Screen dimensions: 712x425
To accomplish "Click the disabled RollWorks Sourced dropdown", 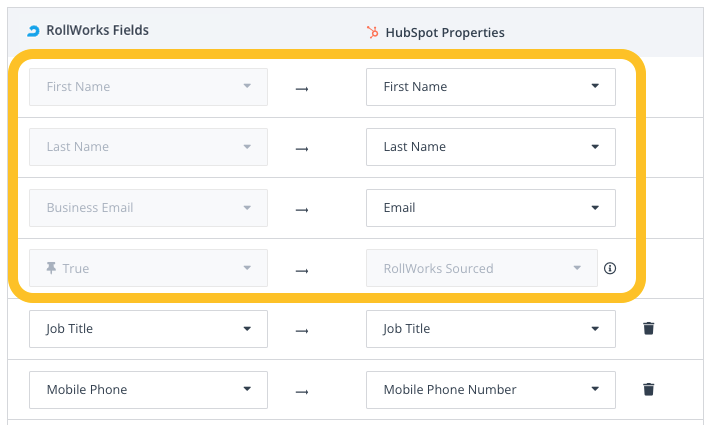I will pyautogui.click(x=481, y=268).
